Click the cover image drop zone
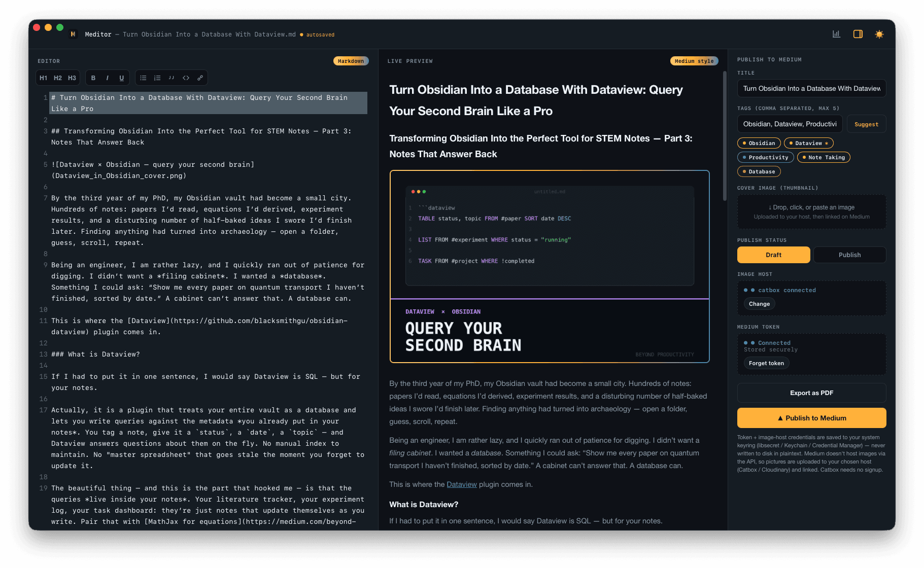This screenshot has height=568, width=924. tap(811, 211)
